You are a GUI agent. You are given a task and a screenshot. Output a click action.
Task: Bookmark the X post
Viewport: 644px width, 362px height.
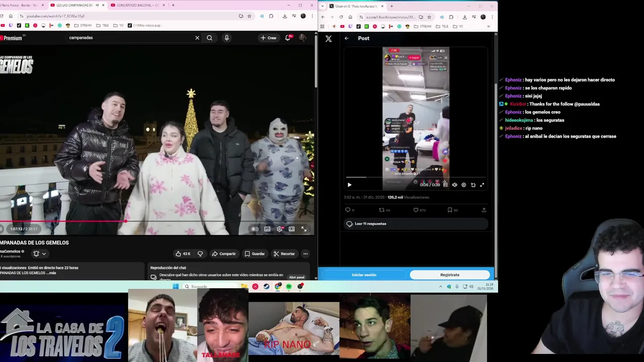(450, 210)
